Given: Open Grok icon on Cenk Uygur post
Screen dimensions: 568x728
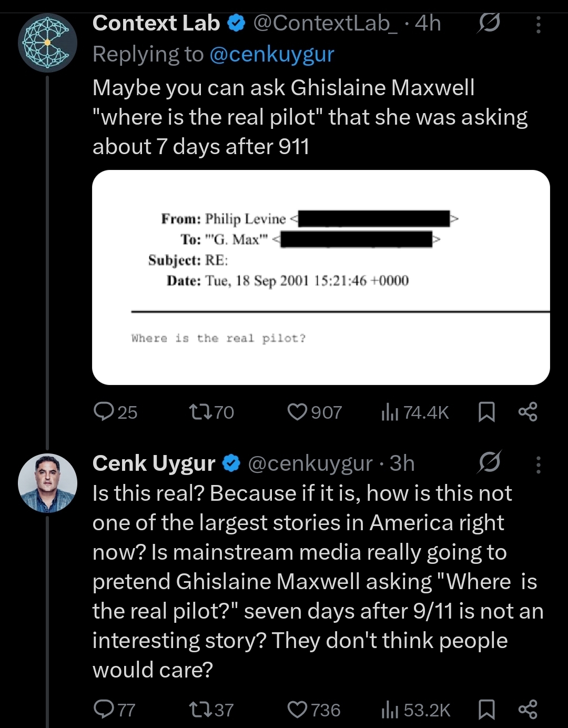Looking at the screenshot, I should pos(490,462).
